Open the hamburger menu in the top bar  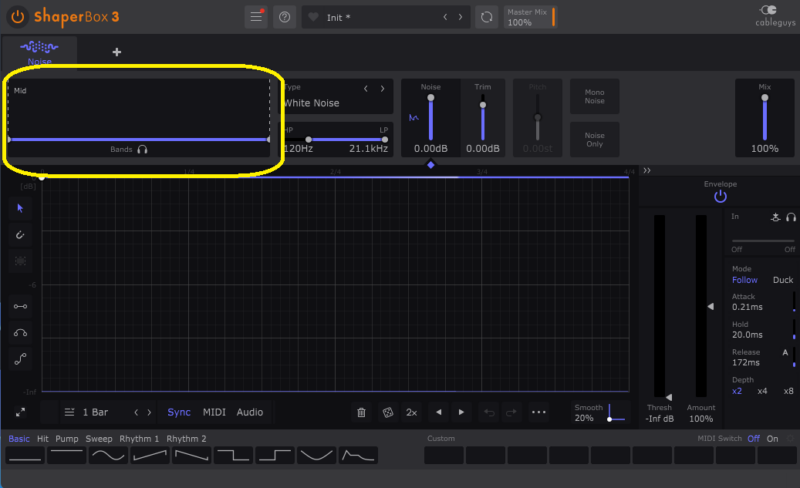tap(257, 17)
